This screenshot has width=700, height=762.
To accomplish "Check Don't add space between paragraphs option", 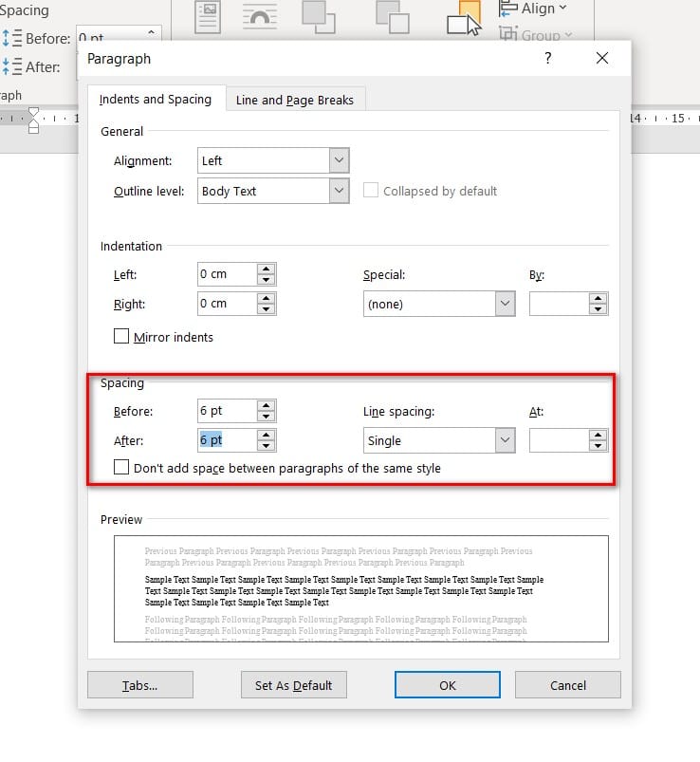I will point(121,467).
